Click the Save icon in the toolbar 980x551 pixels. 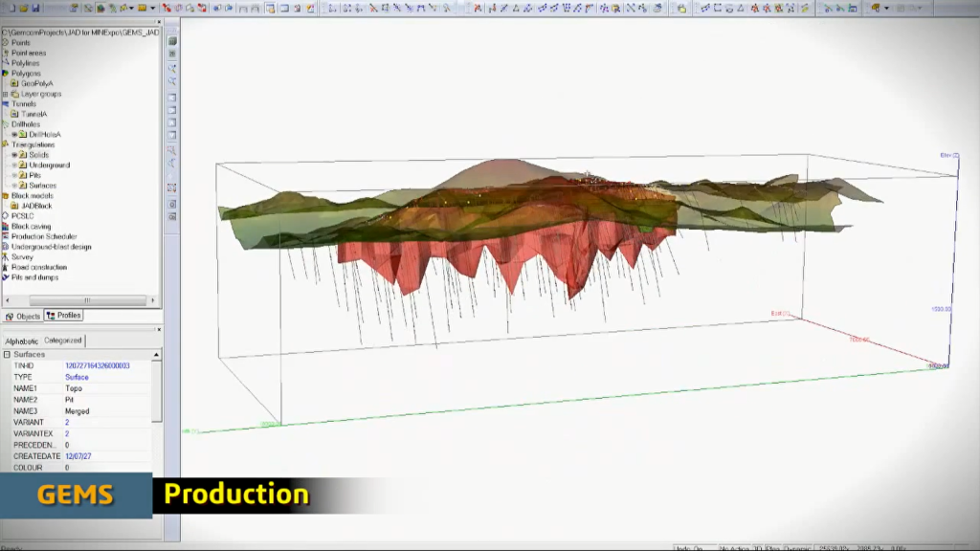click(35, 8)
